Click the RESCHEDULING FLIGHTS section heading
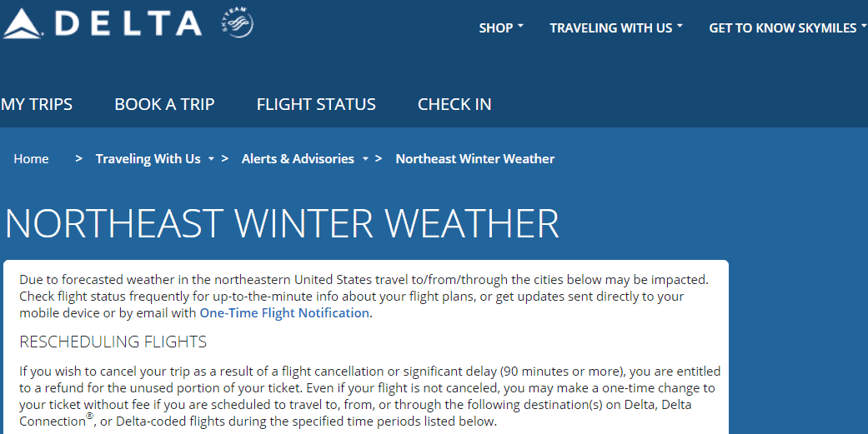Screen dimensions: 868x434 (x=113, y=342)
